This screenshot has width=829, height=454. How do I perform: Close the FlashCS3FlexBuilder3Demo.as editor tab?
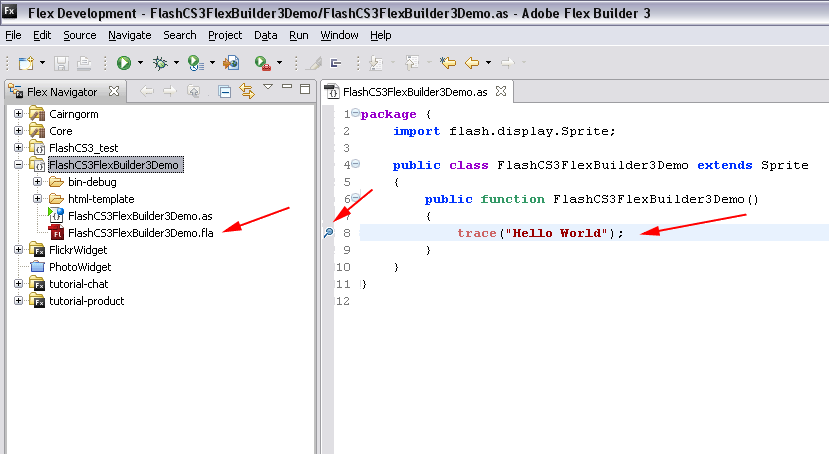tap(501, 91)
